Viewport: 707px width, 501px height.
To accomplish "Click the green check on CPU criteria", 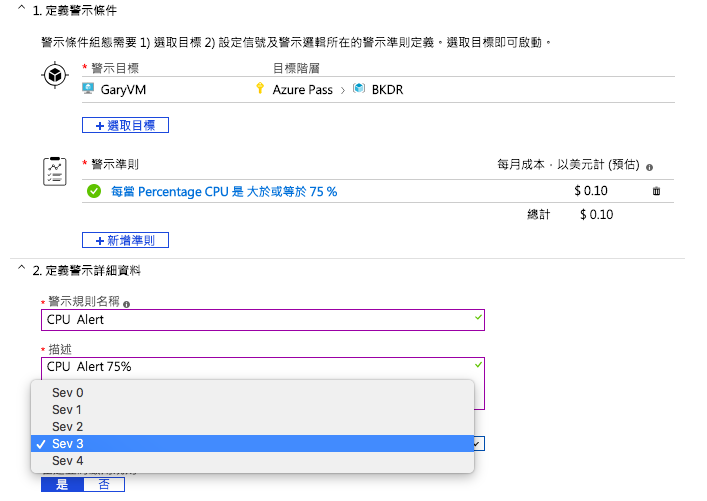I will pyautogui.click(x=94, y=191).
